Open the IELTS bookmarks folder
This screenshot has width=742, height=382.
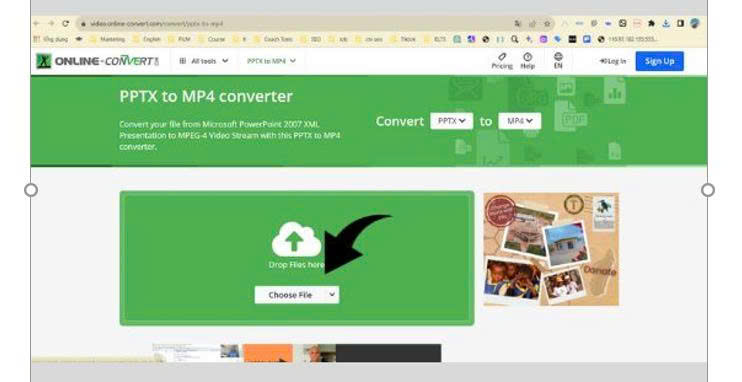coord(435,39)
